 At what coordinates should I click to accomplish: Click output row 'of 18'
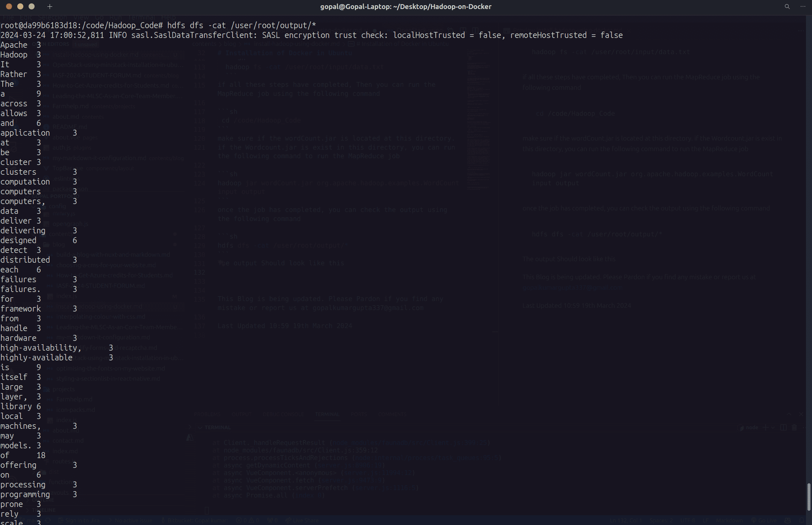tap(23, 455)
